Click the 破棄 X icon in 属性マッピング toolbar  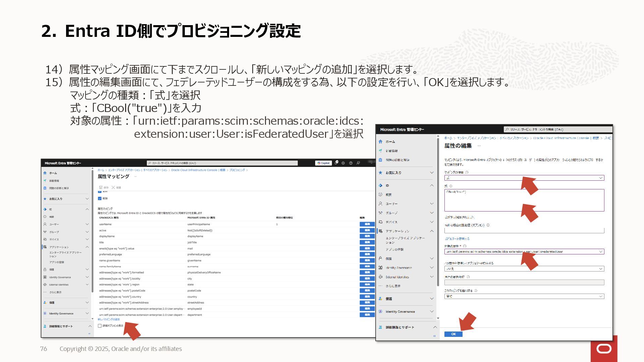pos(113,188)
